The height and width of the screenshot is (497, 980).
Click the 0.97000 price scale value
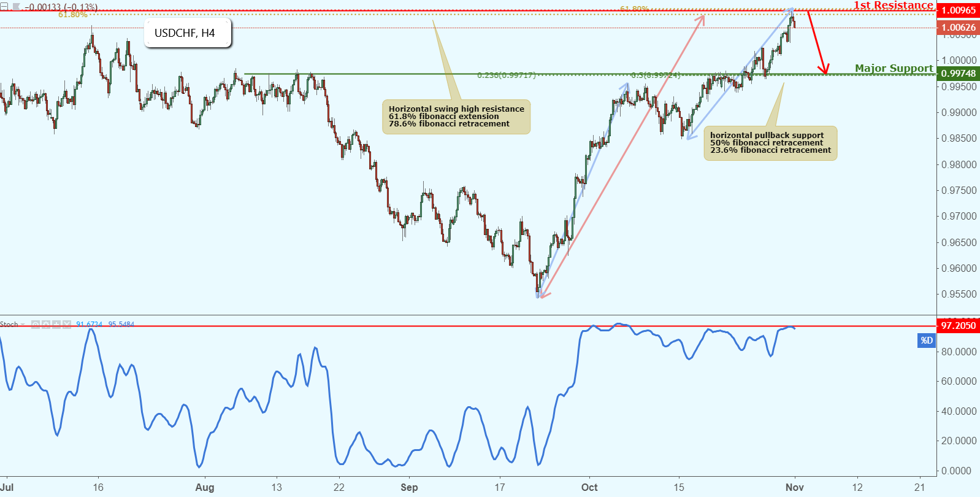[959, 216]
